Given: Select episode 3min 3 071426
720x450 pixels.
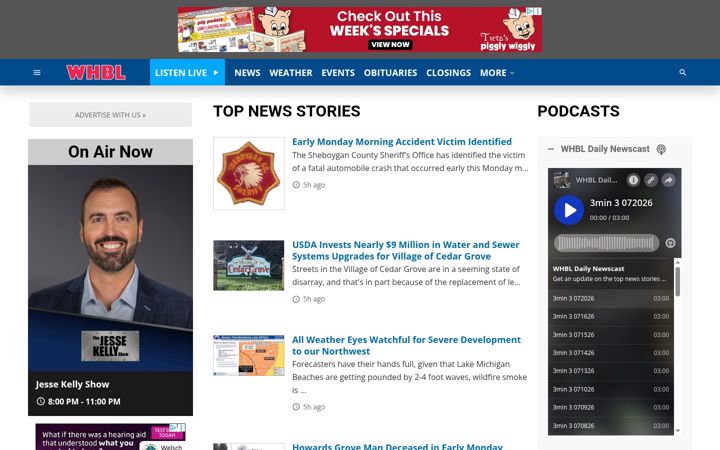Looking at the screenshot, I should (611, 353).
